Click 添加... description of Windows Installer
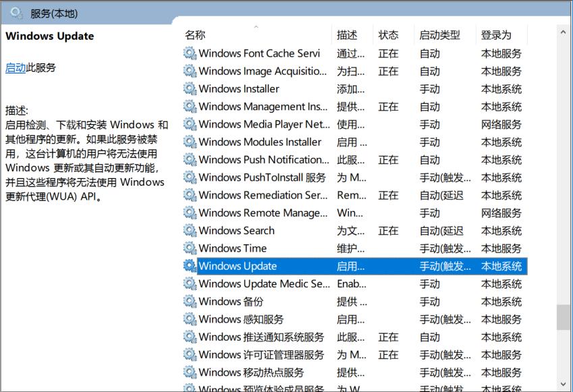Viewport: 573px width, 392px height. click(x=351, y=89)
